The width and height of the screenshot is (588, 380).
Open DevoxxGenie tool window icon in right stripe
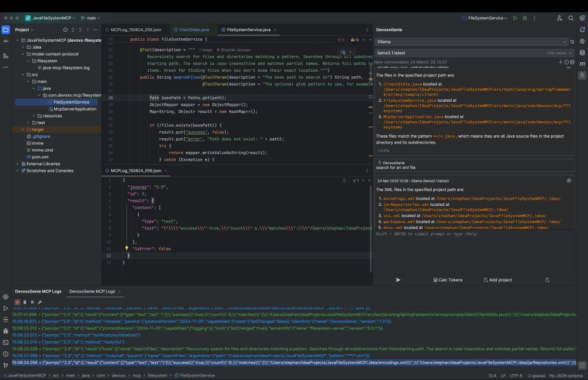tap(582, 75)
